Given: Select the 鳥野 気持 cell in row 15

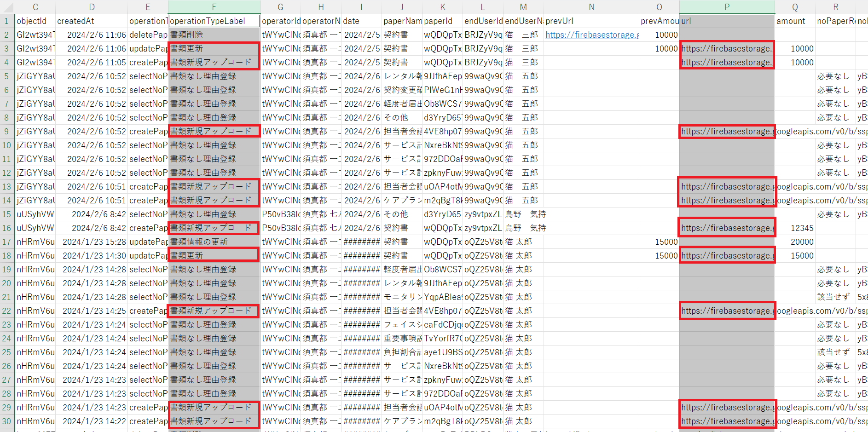Looking at the screenshot, I should click(523, 214).
